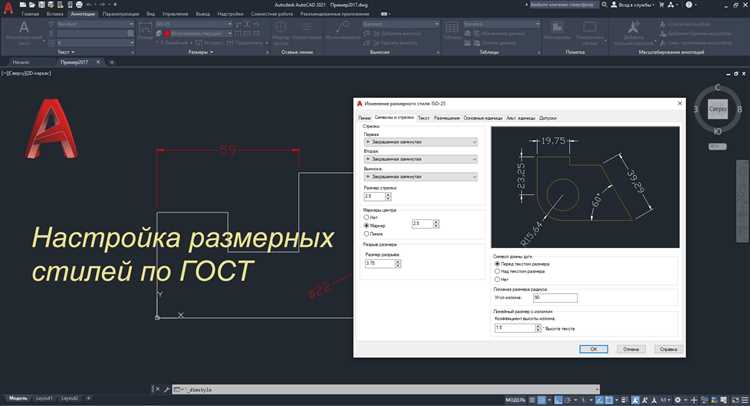Click the workspace switching gear in status bar
The image size is (750, 406).
pos(677,400)
